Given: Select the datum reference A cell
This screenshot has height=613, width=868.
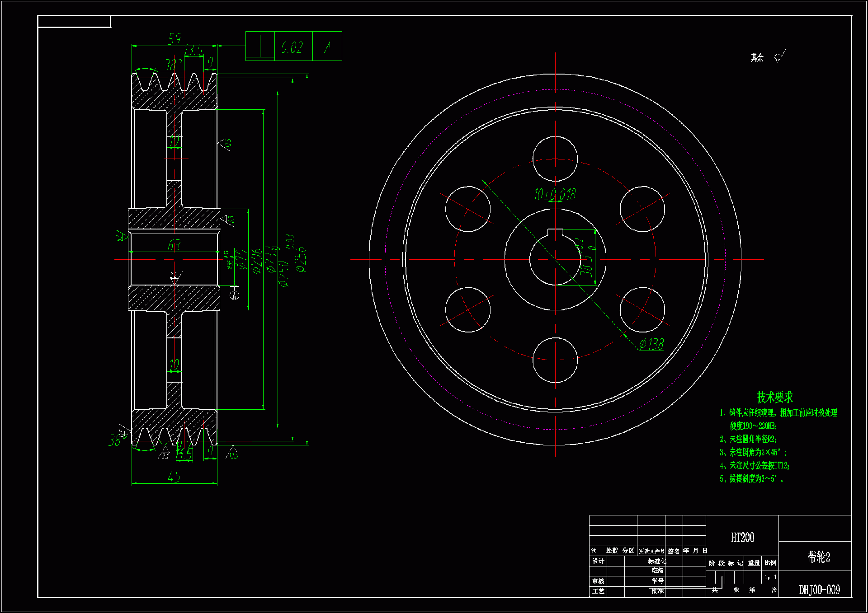Looking at the screenshot, I should [x=327, y=46].
